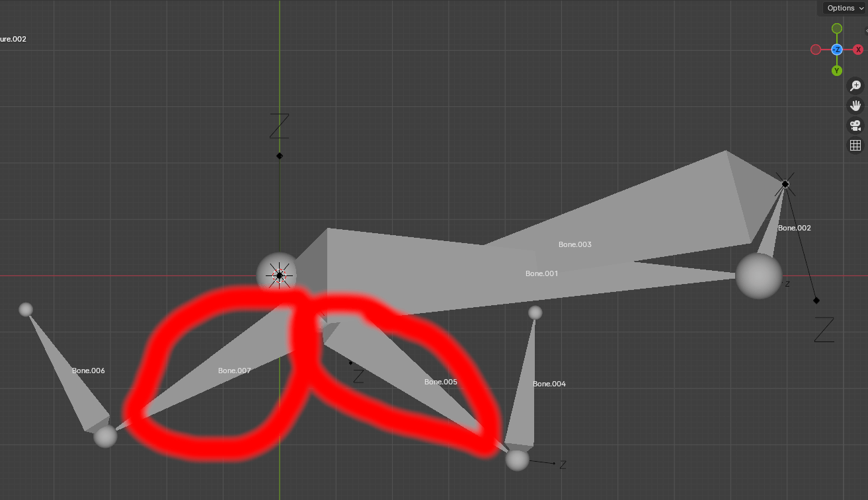Select the Bone.001 label
The width and height of the screenshot is (868, 500).
tap(541, 273)
